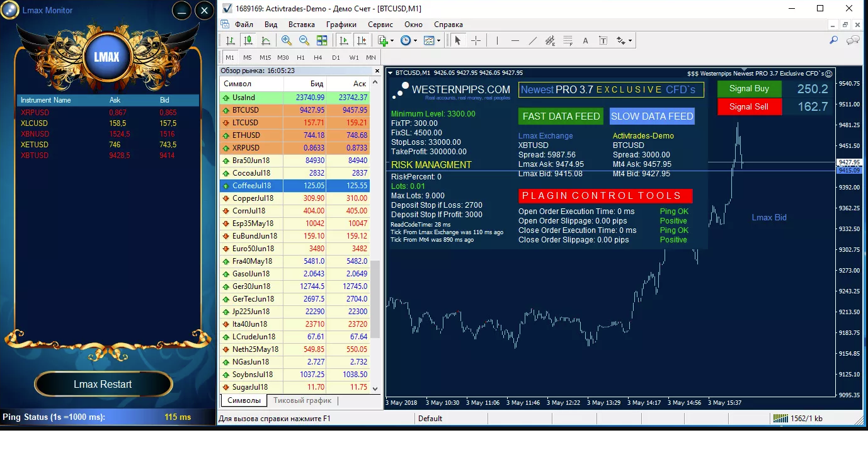Screen dimensions: 868x469
Task: Open the periodicity clock dropdown
Action: (409, 40)
